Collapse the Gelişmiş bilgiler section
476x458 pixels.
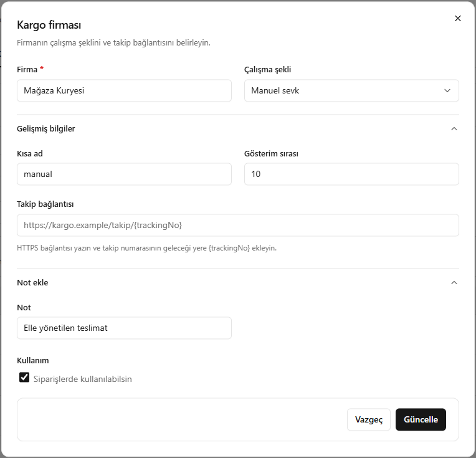tap(454, 129)
